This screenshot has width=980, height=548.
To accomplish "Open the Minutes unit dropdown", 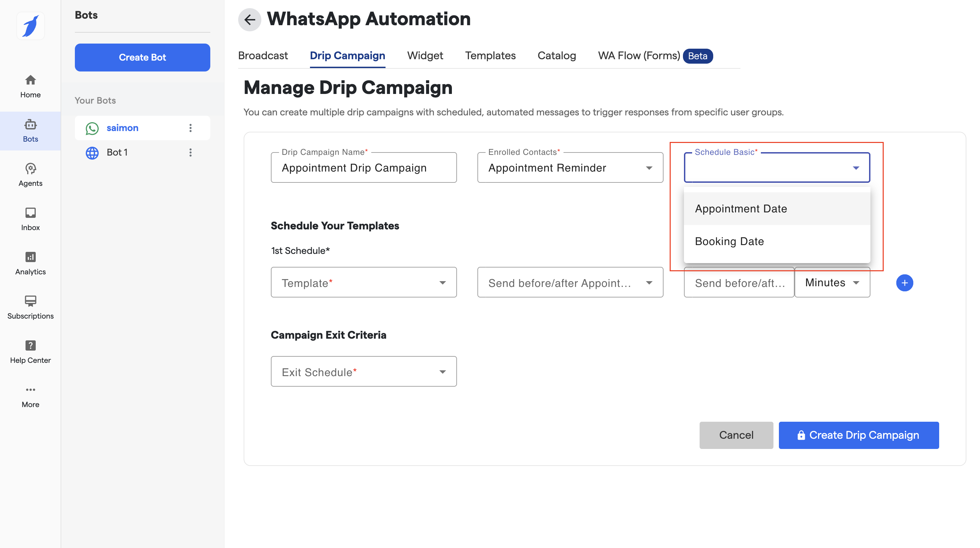I will (x=832, y=283).
